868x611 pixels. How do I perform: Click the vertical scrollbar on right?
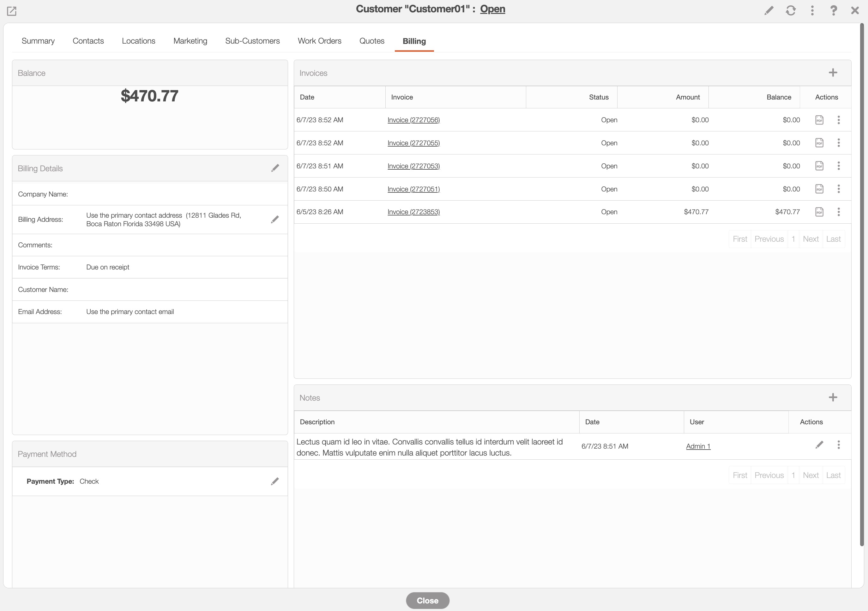pos(862,284)
